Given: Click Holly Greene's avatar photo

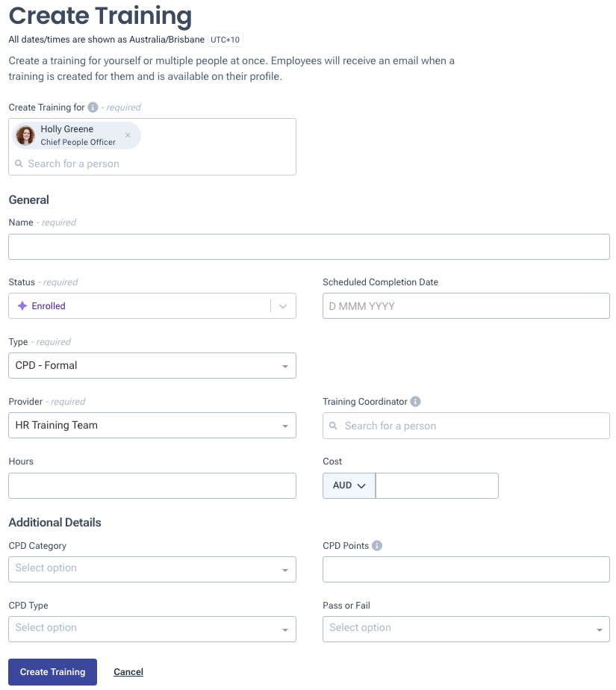Looking at the screenshot, I should tap(25, 136).
